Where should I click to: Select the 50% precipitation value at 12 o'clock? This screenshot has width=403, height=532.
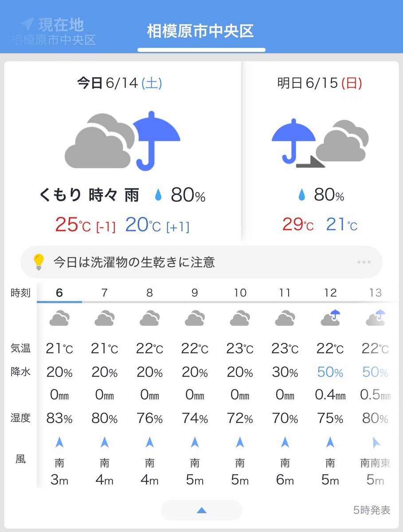point(330,372)
